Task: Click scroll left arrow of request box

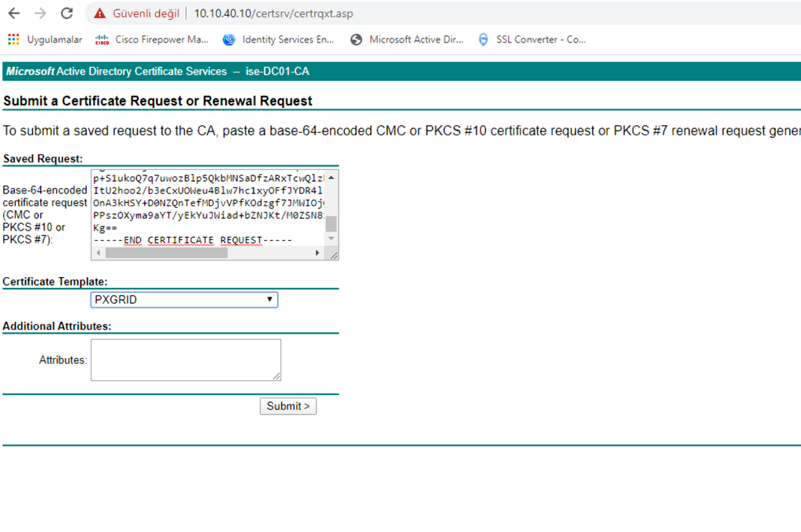Action: [98, 253]
